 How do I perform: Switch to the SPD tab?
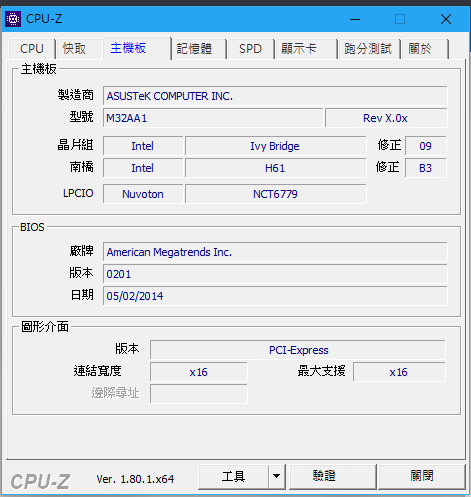click(x=251, y=49)
